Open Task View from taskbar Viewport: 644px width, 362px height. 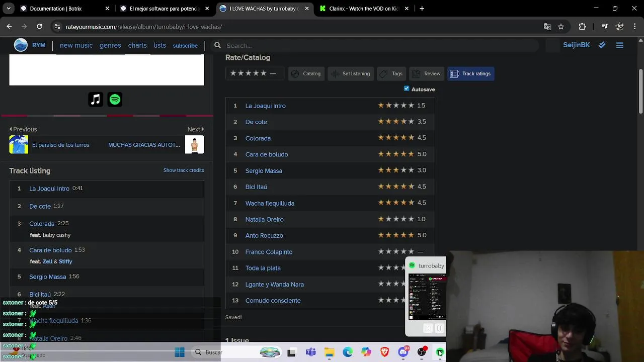[x=291, y=352]
